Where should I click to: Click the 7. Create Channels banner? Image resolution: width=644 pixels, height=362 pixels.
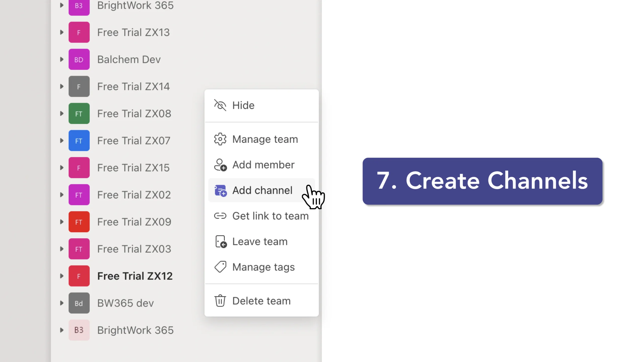coord(482,181)
